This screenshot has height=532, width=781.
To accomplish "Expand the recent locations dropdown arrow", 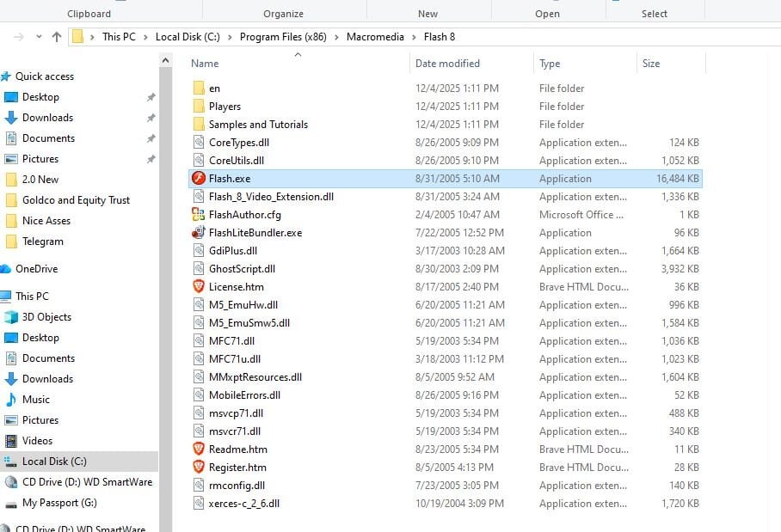I will pyautogui.click(x=39, y=37).
